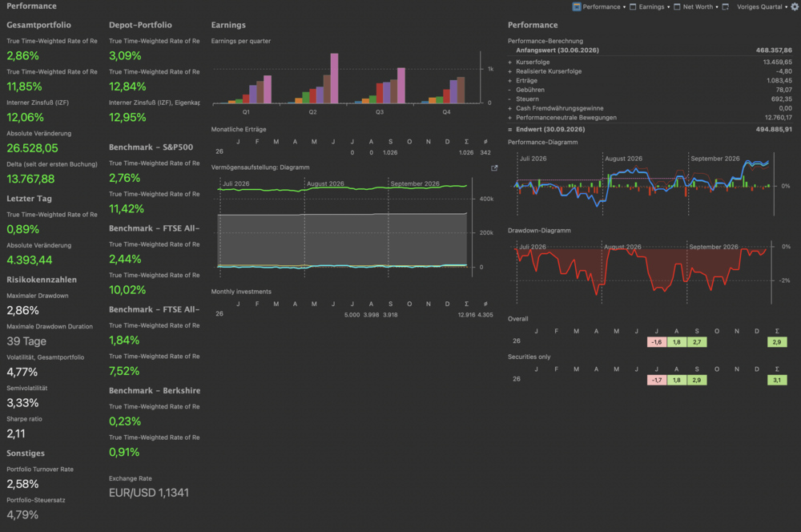The height and width of the screenshot is (532, 801).
Task: Open the Performance tab dropdown arrow
Action: pyautogui.click(x=624, y=7)
